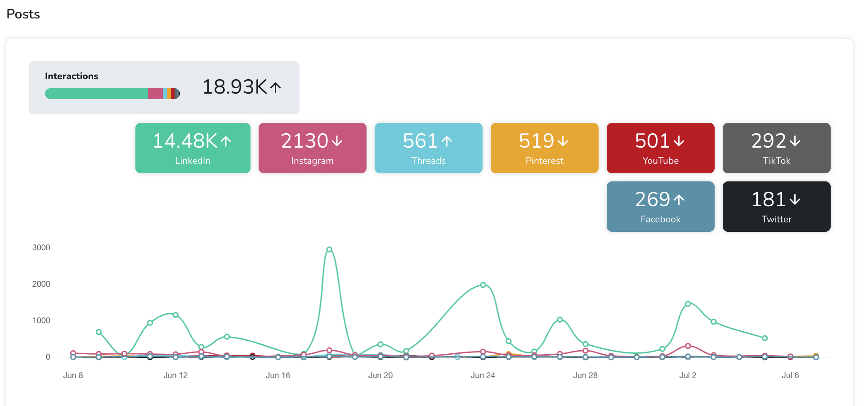Click the up arrow on Threads card
Screen dimensions: 868x406
pyautogui.click(x=447, y=141)
